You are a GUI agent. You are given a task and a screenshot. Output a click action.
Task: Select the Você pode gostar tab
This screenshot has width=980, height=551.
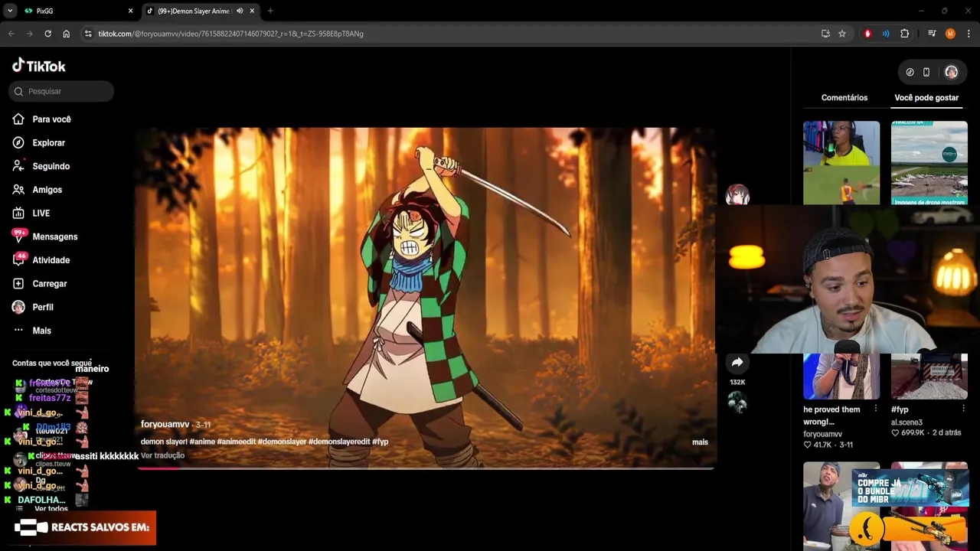[926, 98]
